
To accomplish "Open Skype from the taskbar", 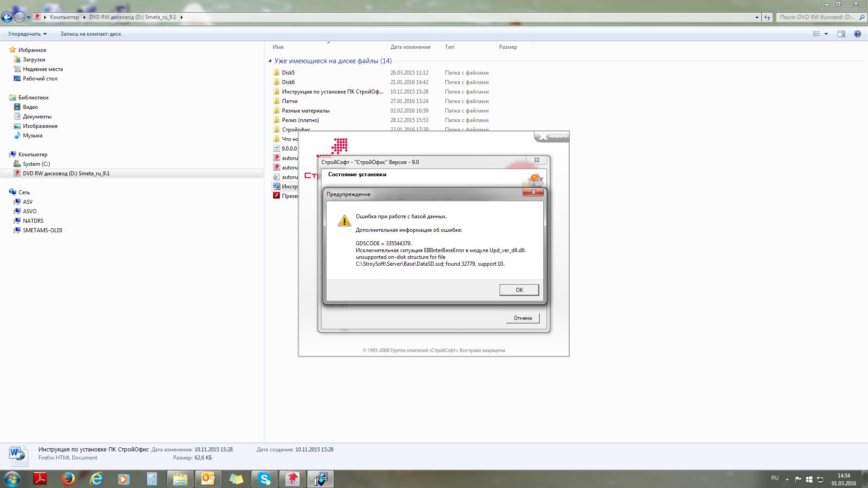I will click(264, 479).
